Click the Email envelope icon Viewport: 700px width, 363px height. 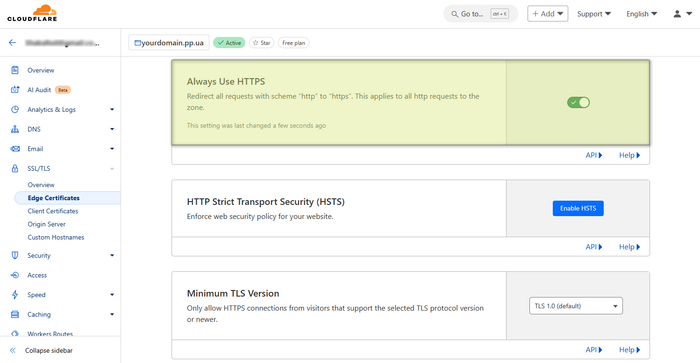pos(15,149)
